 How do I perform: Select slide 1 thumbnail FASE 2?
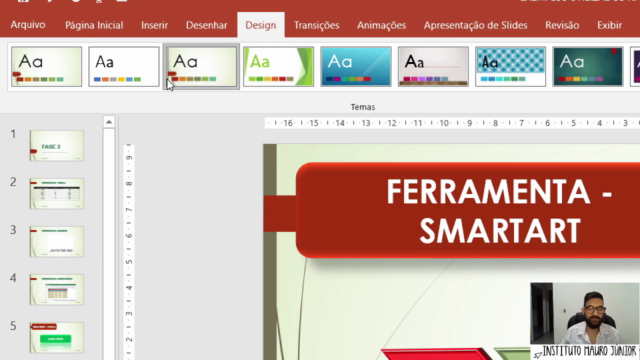57,146
